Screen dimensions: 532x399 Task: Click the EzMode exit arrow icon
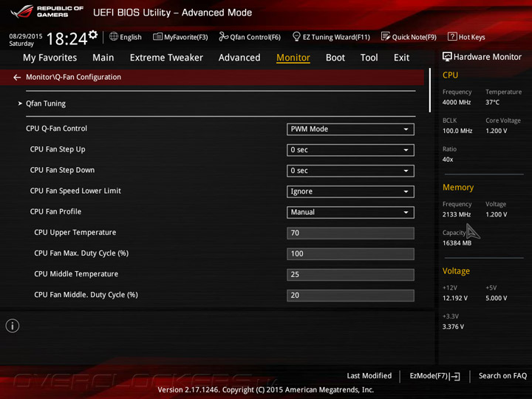tap(455, 376)
